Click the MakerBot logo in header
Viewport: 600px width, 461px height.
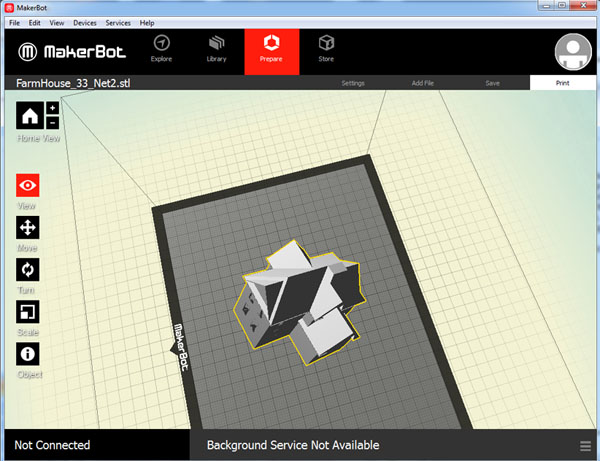point(72,52)
